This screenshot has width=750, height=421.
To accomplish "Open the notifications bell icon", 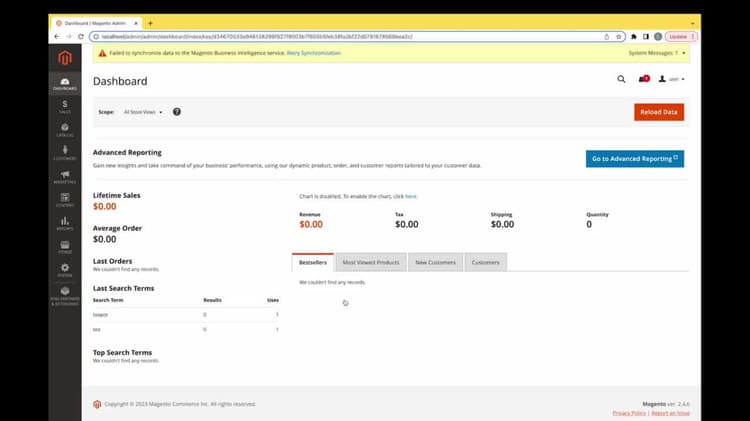I will coord(644,79).
